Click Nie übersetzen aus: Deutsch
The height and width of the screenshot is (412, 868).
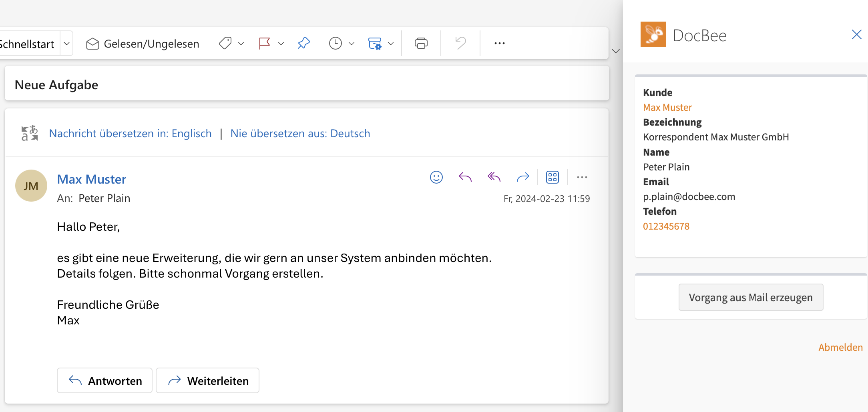[300, 134]
